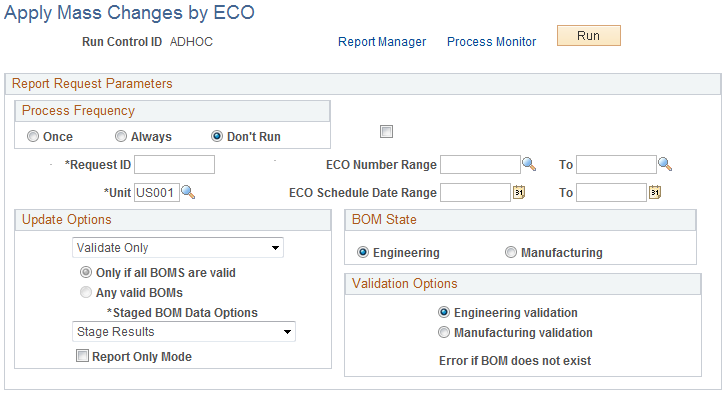Open lookup for ECO Number Range To field

665,164
